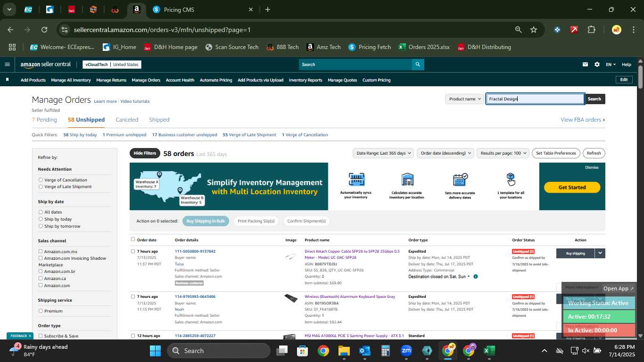Open order link 114-9795993-0643406
This screenshot has height=362, width=644.
tap(195, 296)
